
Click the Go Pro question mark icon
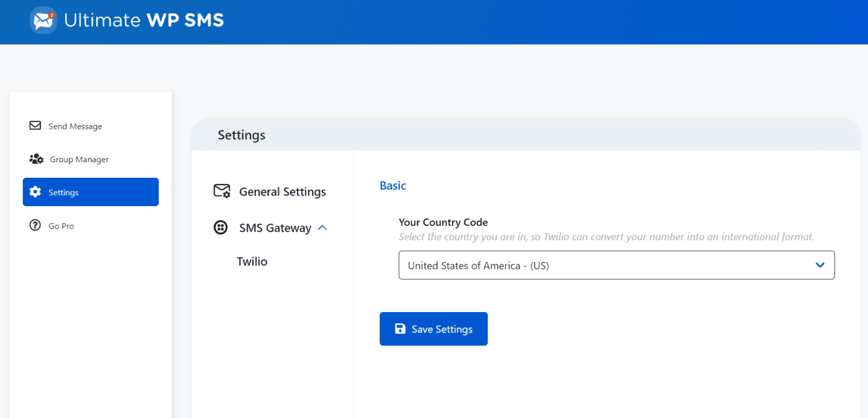[x=35, y=225]
